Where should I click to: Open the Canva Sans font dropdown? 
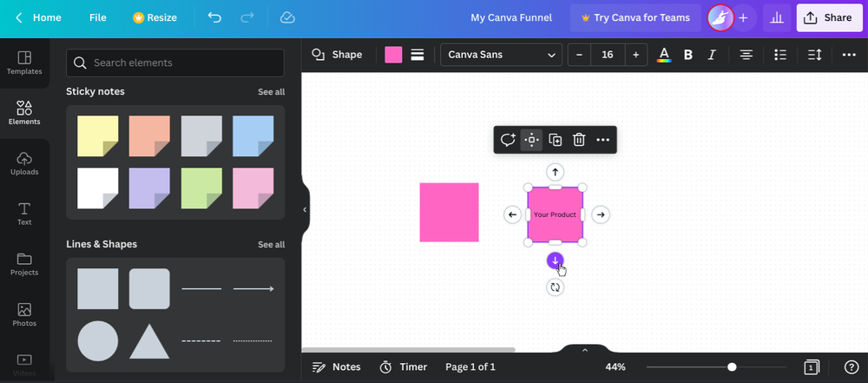(x=501, y=55)
